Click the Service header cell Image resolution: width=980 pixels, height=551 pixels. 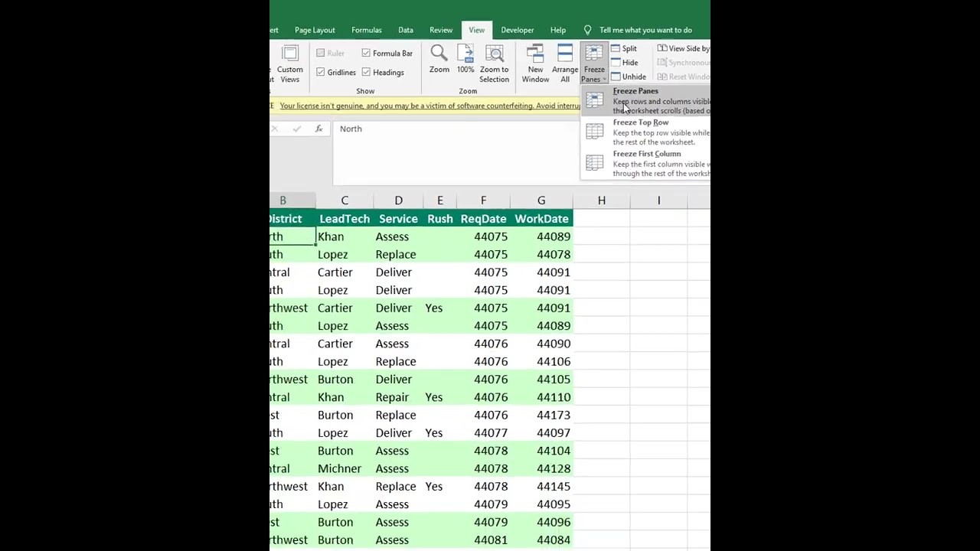[398, 219]
